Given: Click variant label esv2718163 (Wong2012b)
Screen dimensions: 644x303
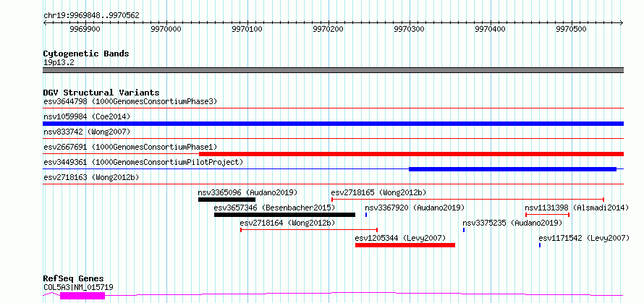Looking at the screenshot, I should point(91,177).
